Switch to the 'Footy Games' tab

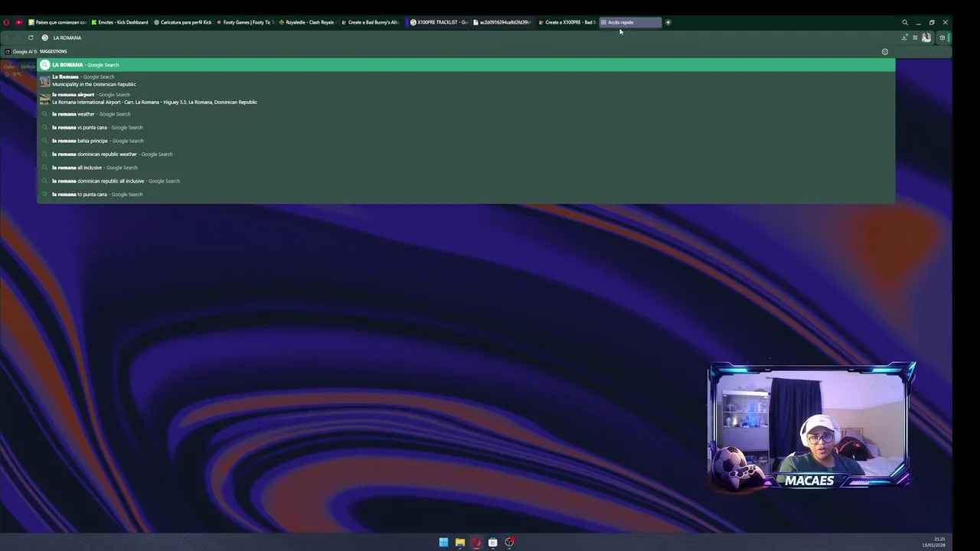point(245,22)
